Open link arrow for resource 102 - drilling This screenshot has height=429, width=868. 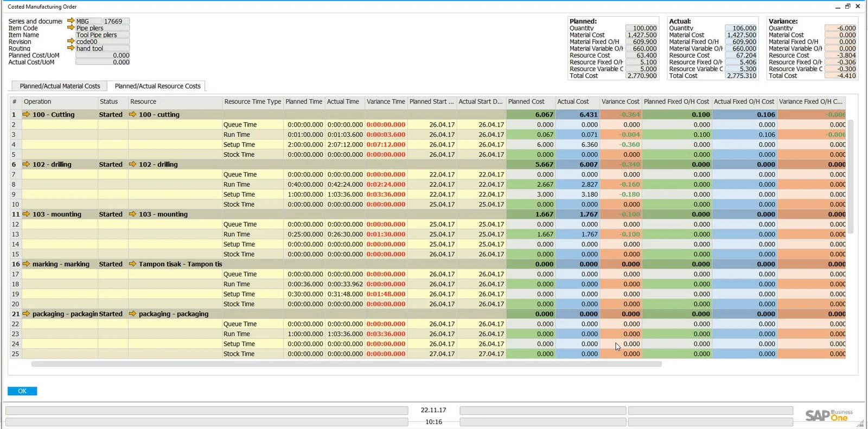point(132,165)
